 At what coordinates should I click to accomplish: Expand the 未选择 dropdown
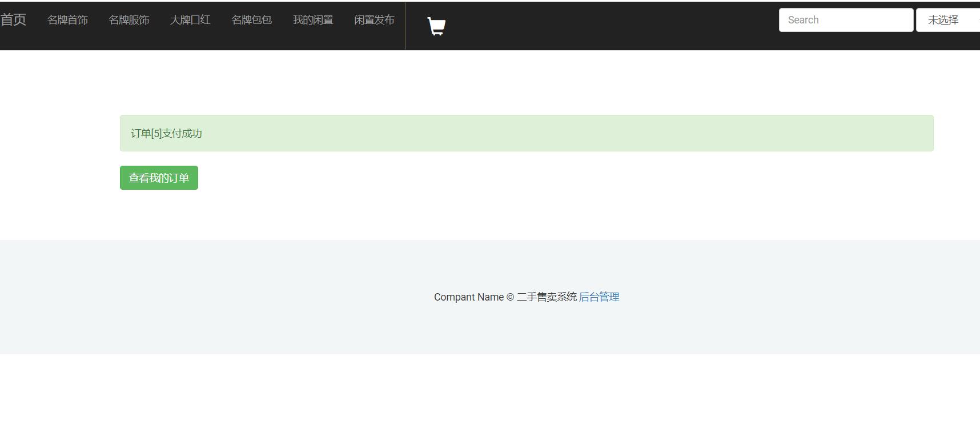click(x=948, y=20)
